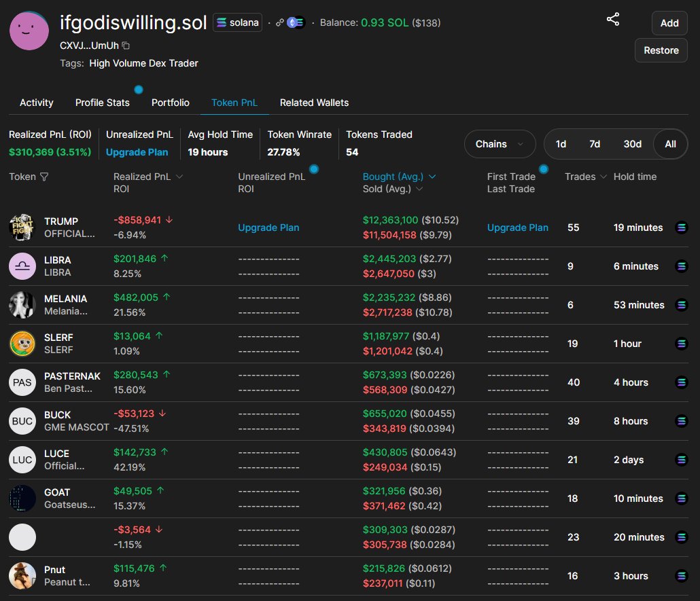The width and height of the screenshot is (700, 601).
Task: Click the High Volume Dex Trader tag
Action: [144, 63]
